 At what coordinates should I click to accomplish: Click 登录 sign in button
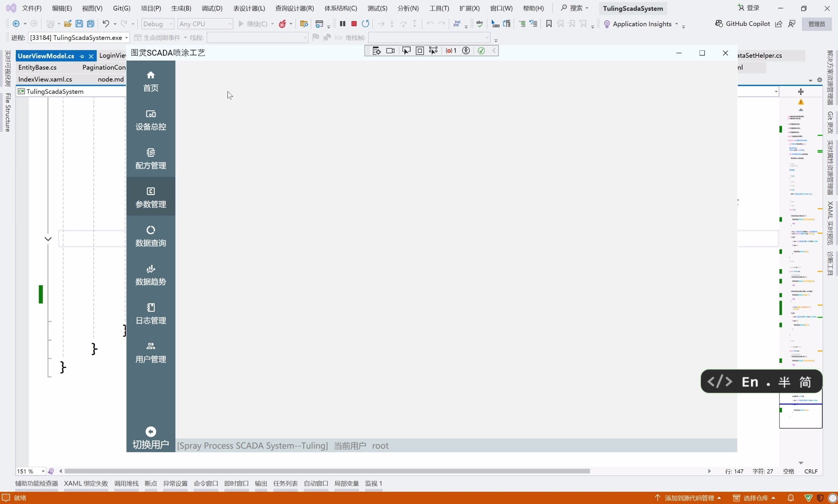pos(748,8)
